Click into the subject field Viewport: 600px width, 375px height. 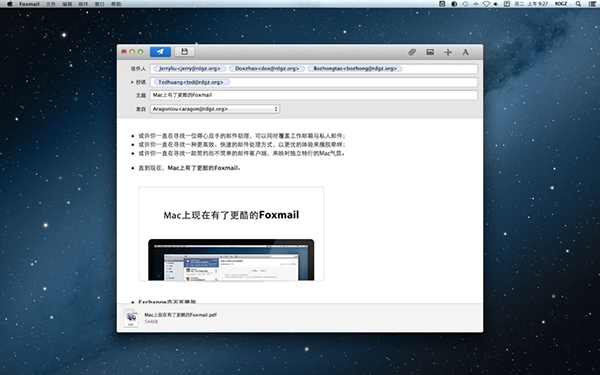tap(314, 95)
